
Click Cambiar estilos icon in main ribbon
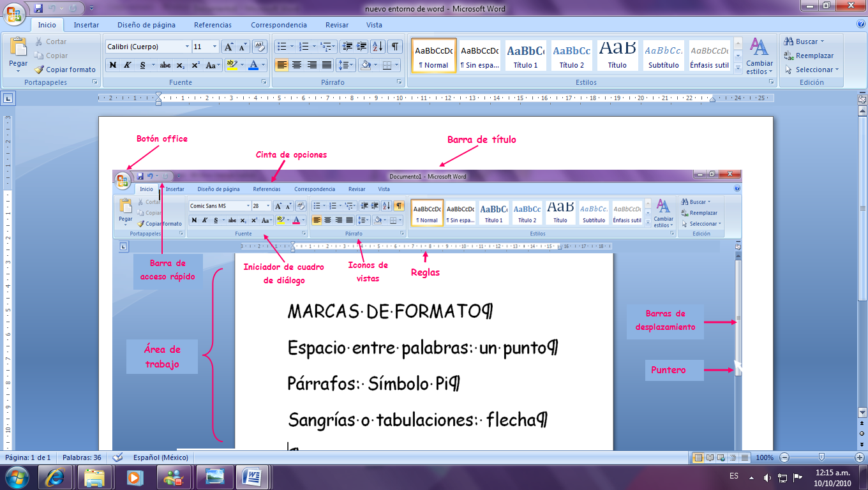click(x=759, y=48)
